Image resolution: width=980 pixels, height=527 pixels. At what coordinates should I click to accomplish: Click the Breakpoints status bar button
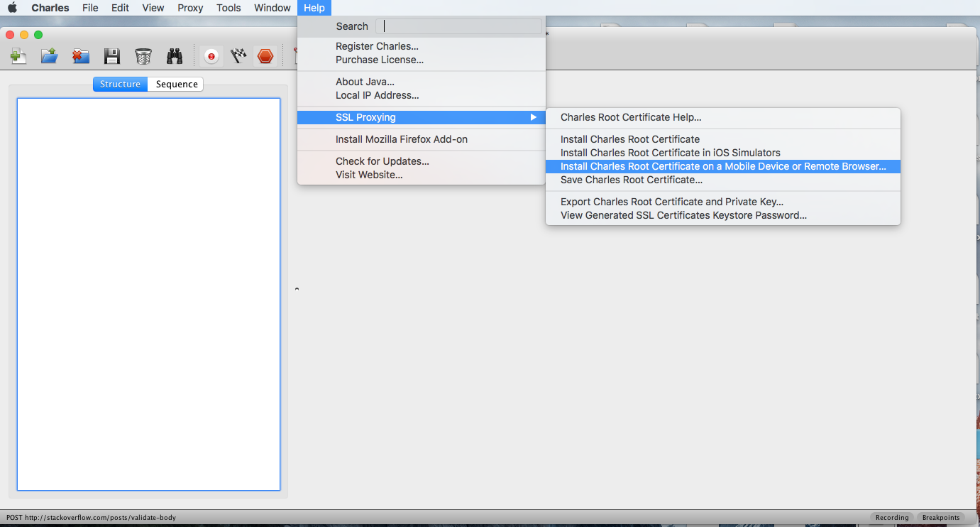tap(941, 518)
